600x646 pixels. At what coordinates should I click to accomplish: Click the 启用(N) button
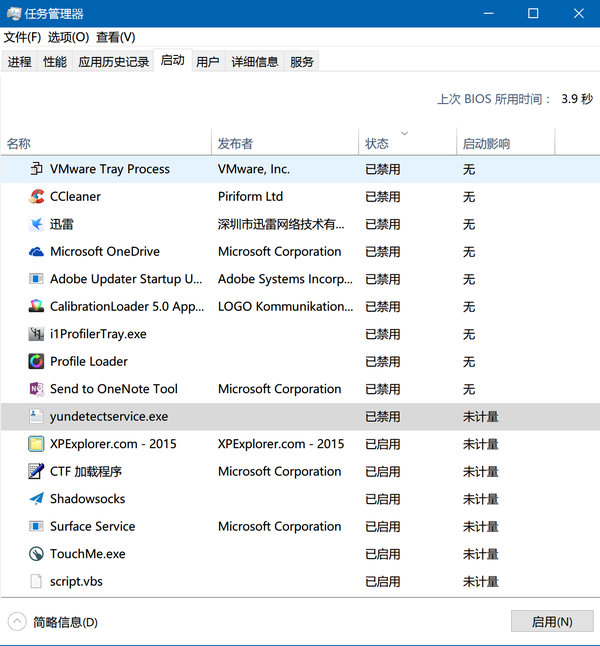(x=552, y=621)
